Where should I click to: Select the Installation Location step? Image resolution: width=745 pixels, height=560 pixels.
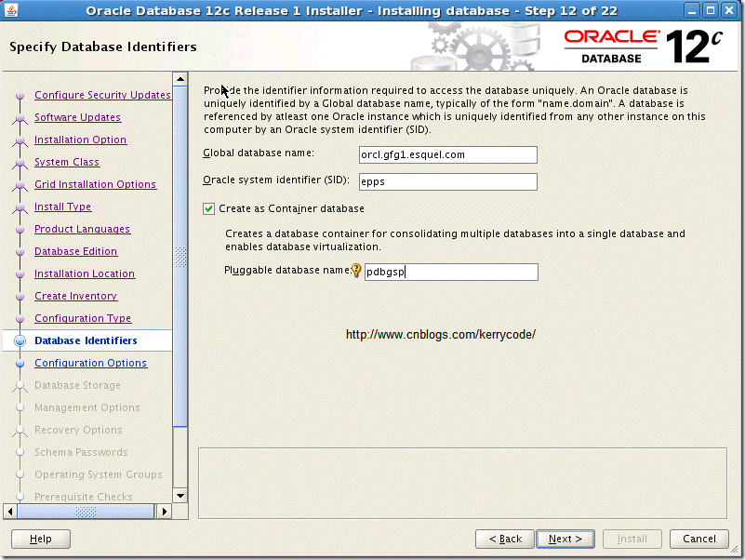(85, 273)
